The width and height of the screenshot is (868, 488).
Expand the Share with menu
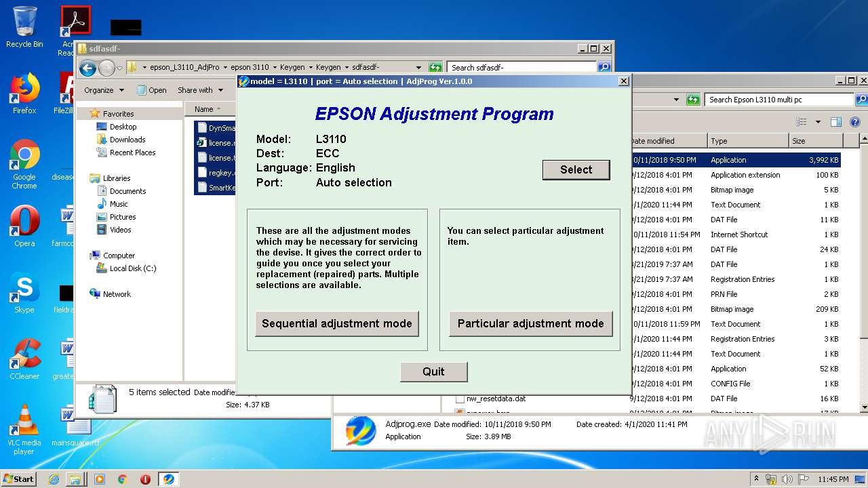pyautogui.click(x=200, y=90)
